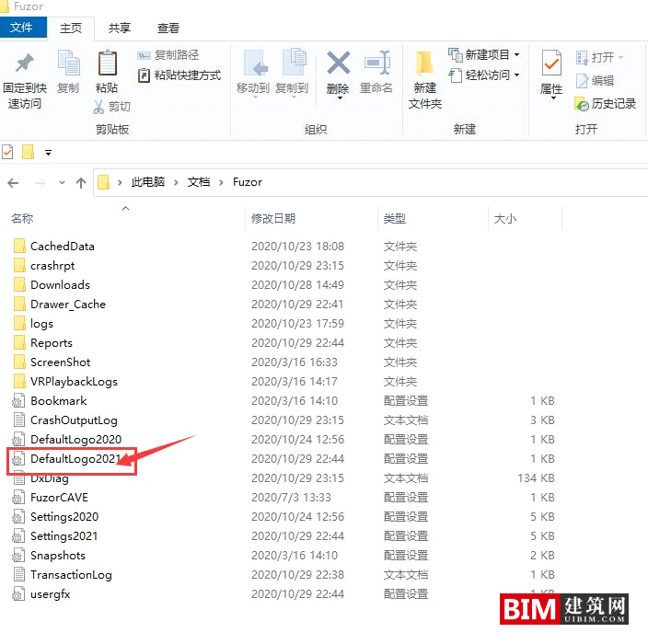
Task: Click the Cut scissors button
Action: 112,107
